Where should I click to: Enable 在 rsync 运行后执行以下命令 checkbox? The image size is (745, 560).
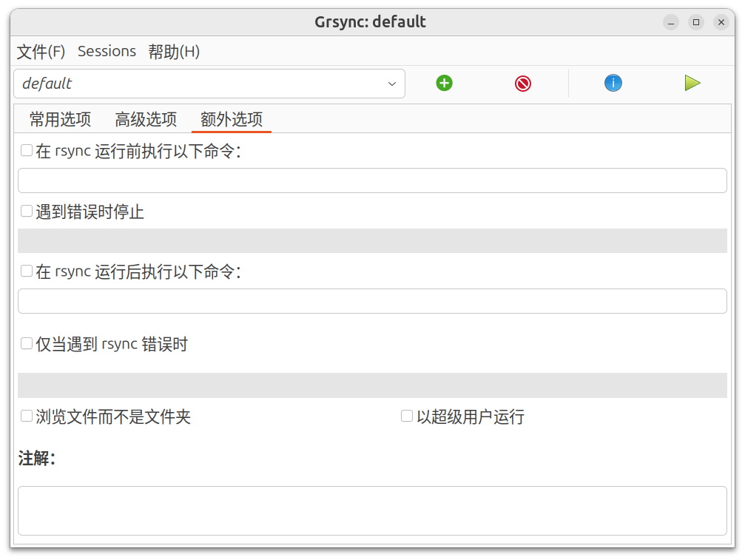coord(27,271)
